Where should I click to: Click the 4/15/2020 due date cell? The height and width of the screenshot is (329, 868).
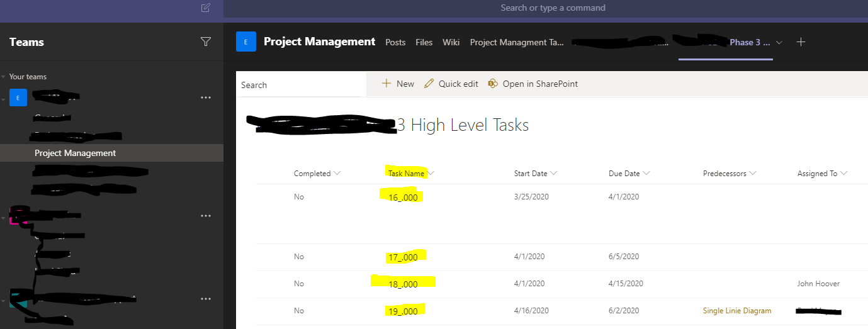coord(626,284)
